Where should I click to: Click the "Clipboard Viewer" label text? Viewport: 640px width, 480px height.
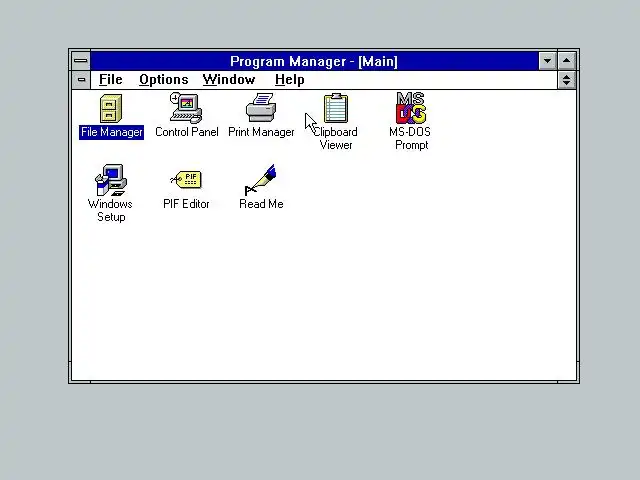(336, 138)
